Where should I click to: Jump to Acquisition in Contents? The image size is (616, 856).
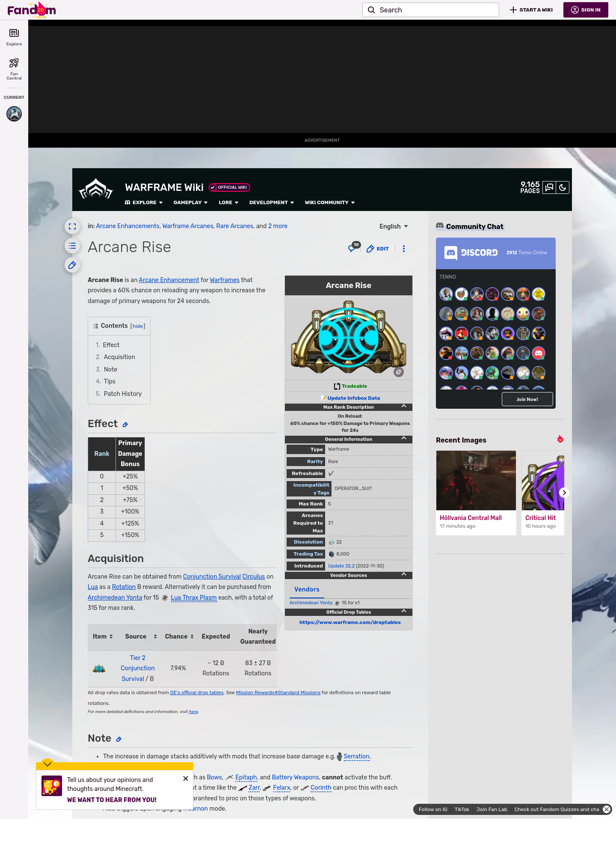(119, 357)
